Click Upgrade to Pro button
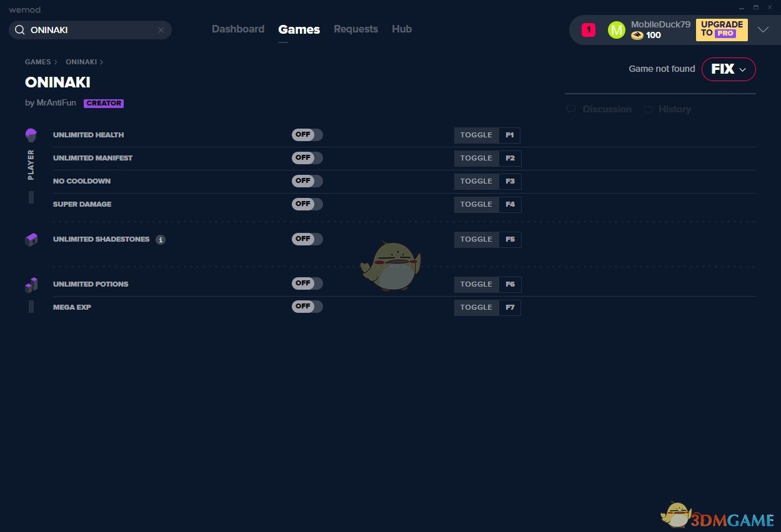 click(722, 29)
